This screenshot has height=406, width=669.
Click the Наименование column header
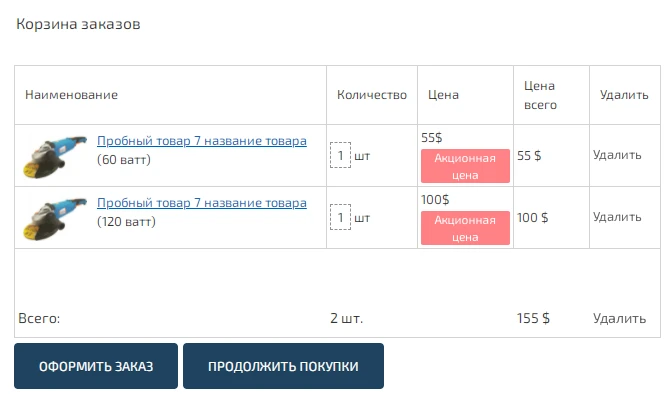[71, 95]
